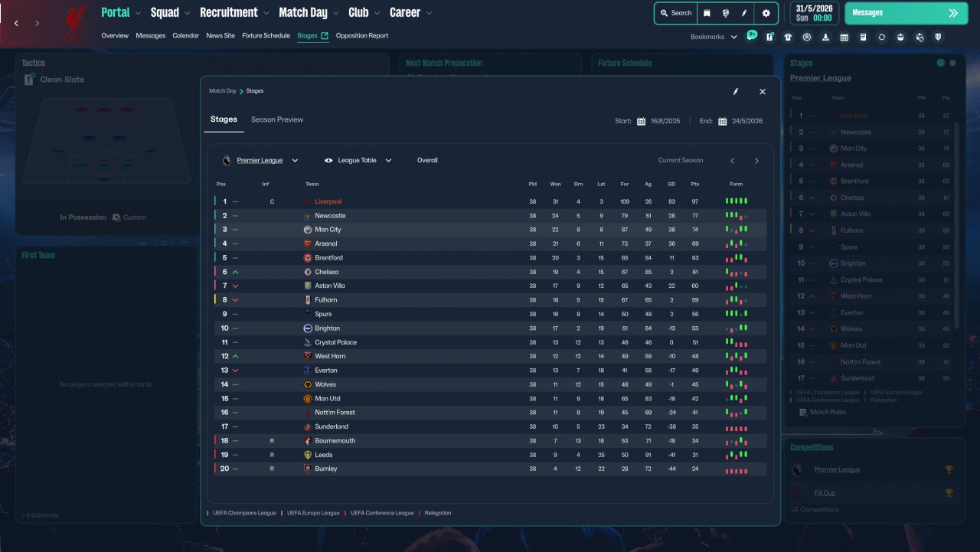
Task: Open the FA Cup link under Competitions
Action: pos(825,493)
